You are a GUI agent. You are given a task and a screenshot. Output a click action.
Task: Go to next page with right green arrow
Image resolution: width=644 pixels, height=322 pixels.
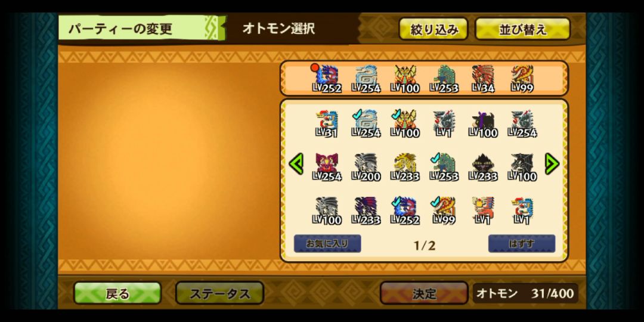click(552, 164)
